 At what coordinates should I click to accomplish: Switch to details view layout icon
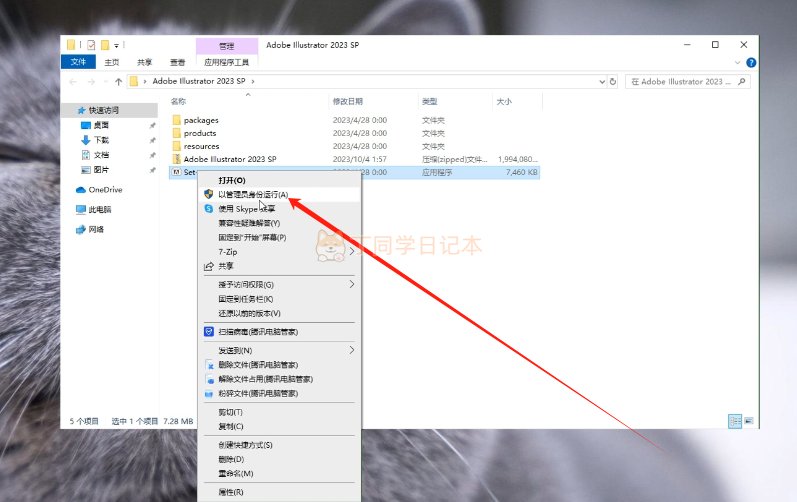coord(735,421)
